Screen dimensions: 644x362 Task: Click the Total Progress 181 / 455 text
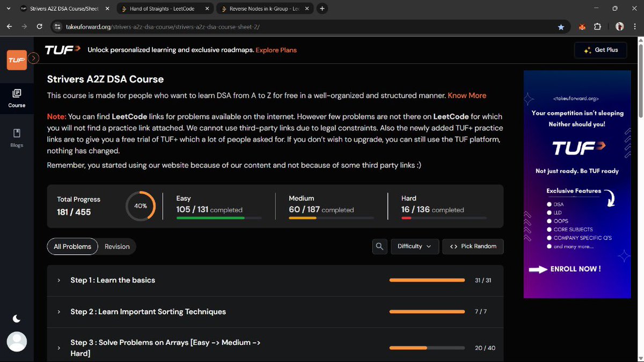tap(79, 205)
